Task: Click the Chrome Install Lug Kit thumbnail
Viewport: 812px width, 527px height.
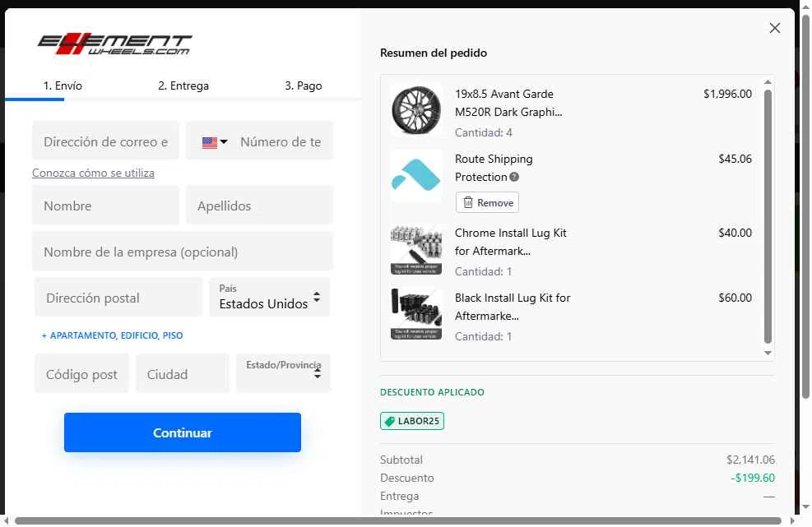Action: click(x=416, y=249)
